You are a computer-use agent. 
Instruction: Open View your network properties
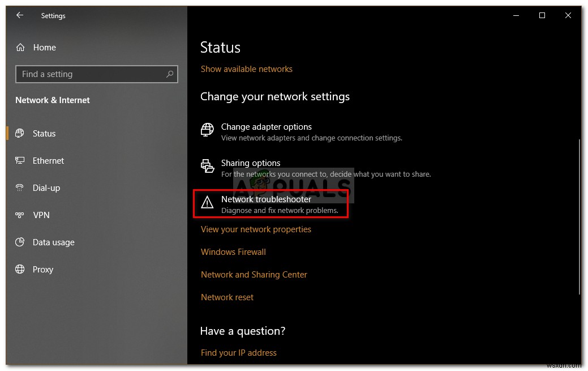pos(256,229)
